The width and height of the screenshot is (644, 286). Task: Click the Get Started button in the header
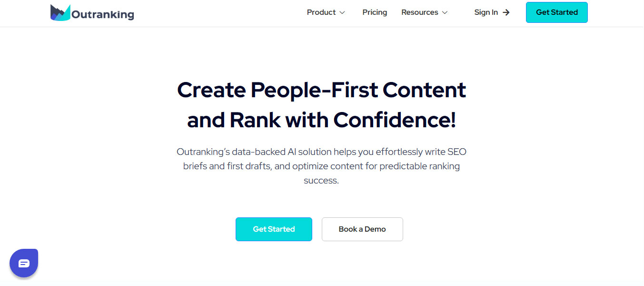pos(556,12)
